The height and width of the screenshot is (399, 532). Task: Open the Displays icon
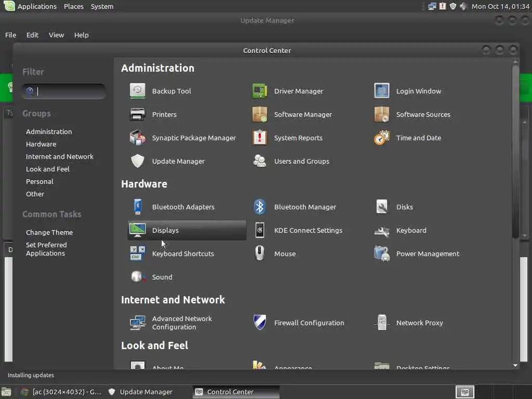tap(137, 230)
